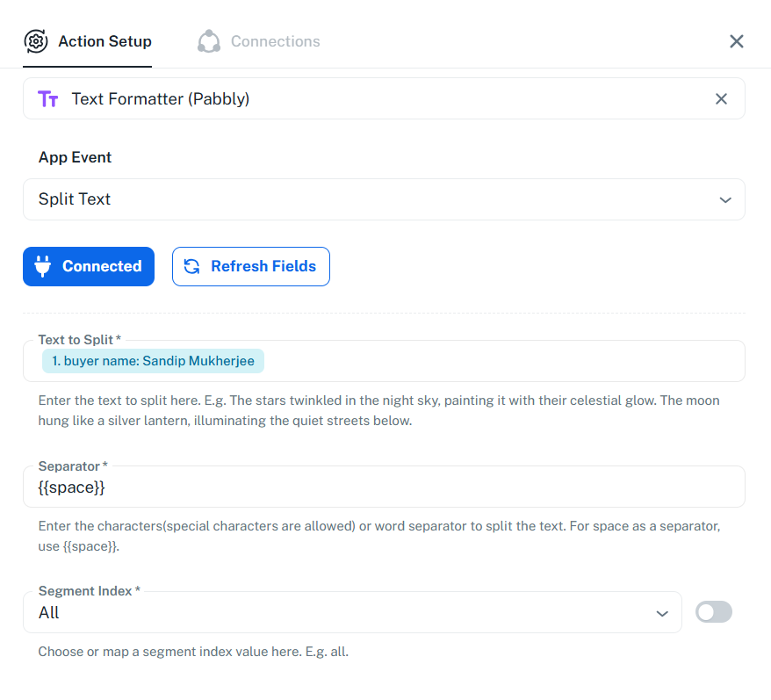Open the Segment Index chevron arrow
This screenshot has width=771, height=700.
tap(662, 613)
